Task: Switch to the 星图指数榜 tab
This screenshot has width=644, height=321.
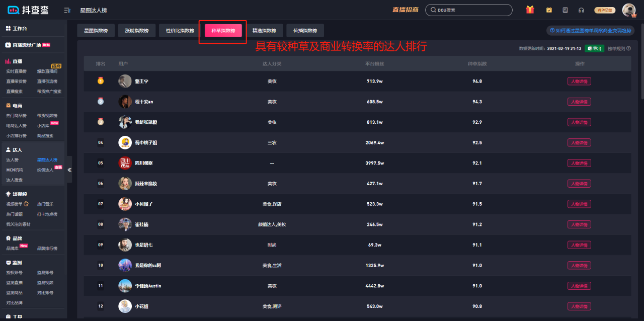Action: pyautogui.click(x=96, y=30)
